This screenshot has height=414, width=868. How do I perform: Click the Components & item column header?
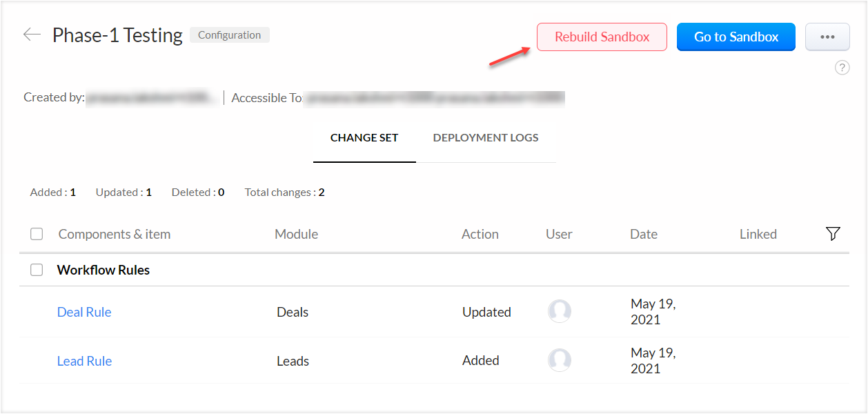115,235
